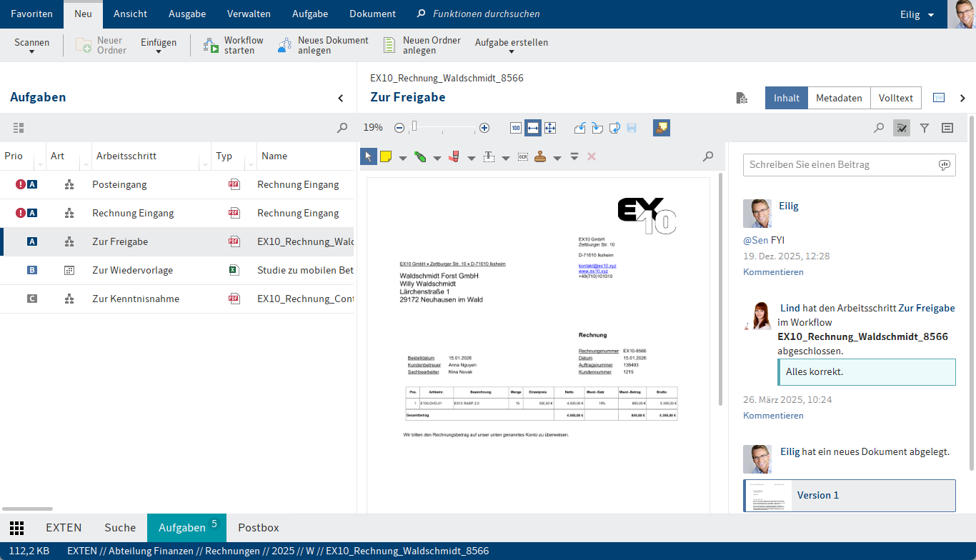Rotate the page left icon

580,128
